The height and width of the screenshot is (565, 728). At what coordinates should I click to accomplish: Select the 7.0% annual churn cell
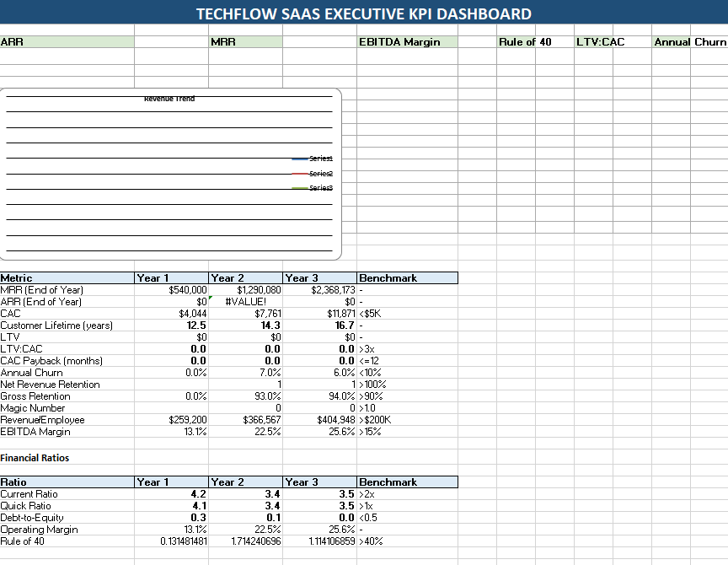(x=245, y=373)
